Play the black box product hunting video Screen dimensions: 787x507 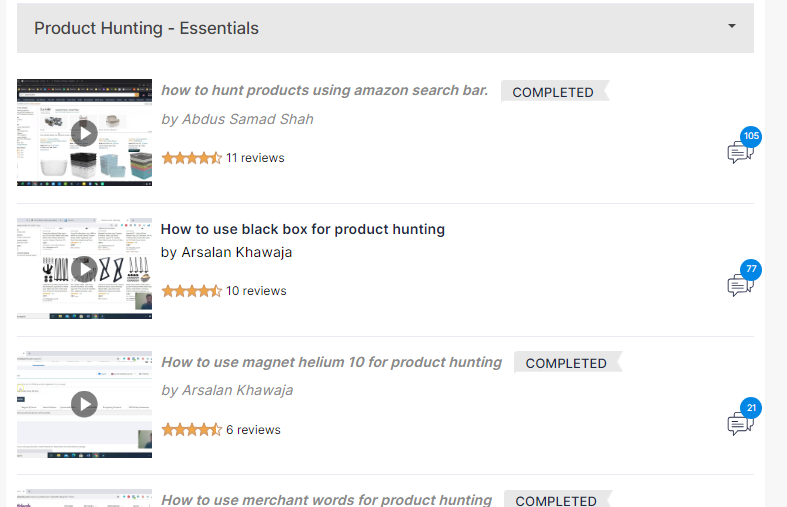pos(84,268)
